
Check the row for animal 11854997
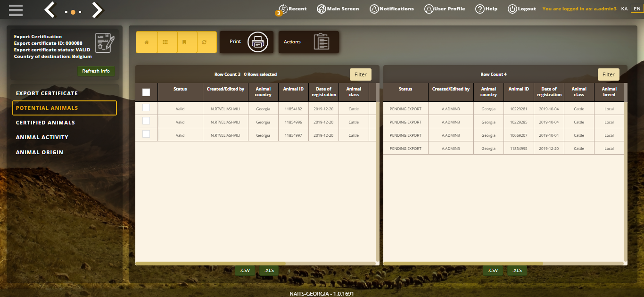click(x=146, y=134)
